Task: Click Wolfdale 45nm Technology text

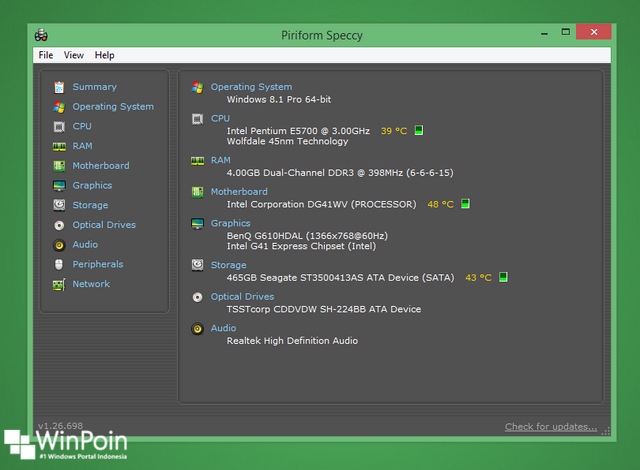Action: point(287,142)
